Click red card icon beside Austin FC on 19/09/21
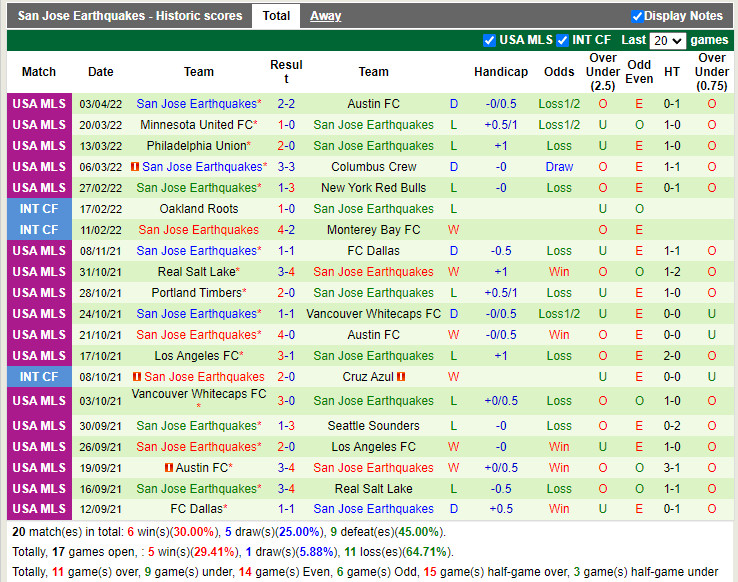Viewport: 738px width, 582px height. pyautogui.click(x=169, y=468)
